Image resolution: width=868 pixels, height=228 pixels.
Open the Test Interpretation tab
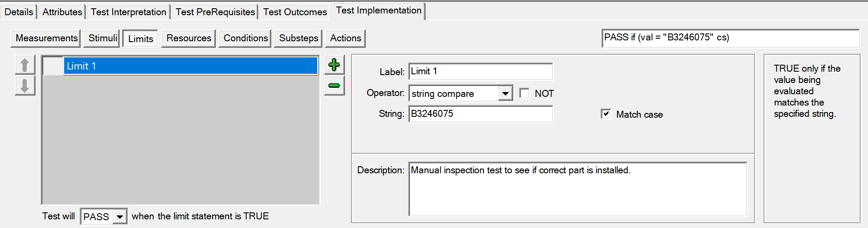click(128, 12)
